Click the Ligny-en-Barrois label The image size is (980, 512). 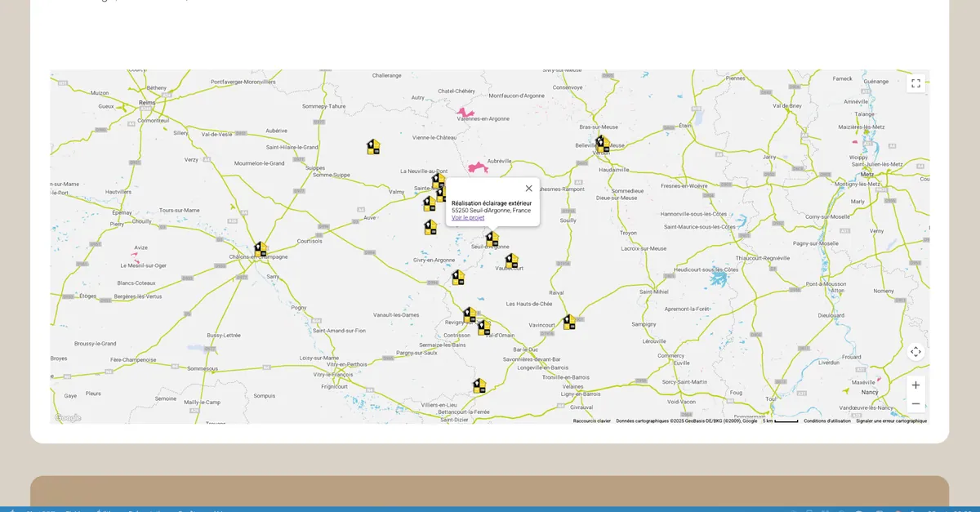[581, 394]
